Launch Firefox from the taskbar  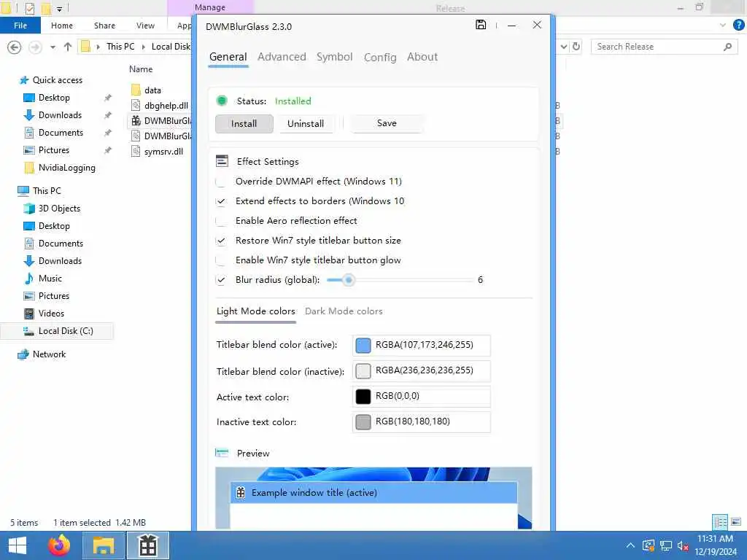(59, 545)
